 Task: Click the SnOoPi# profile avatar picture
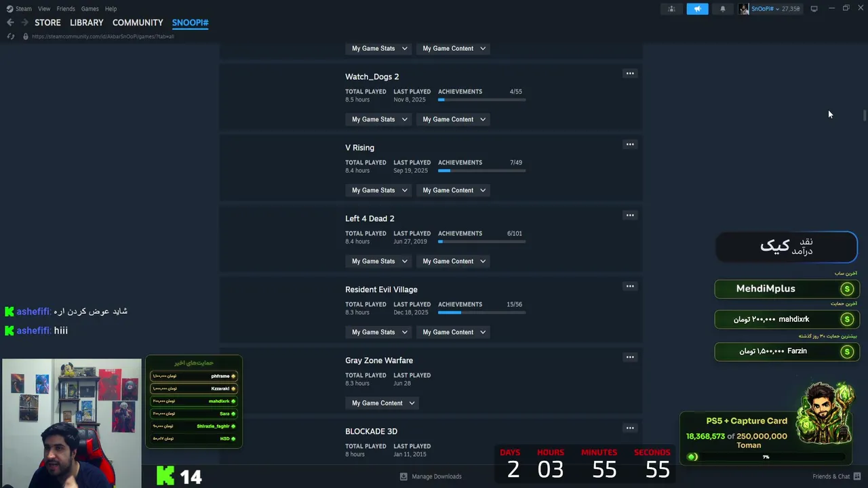(744, 9)
